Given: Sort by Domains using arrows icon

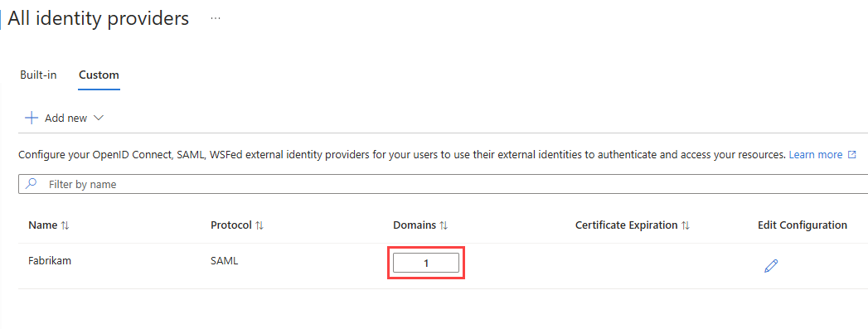Looking at the screenshot, I should [444, 225].
